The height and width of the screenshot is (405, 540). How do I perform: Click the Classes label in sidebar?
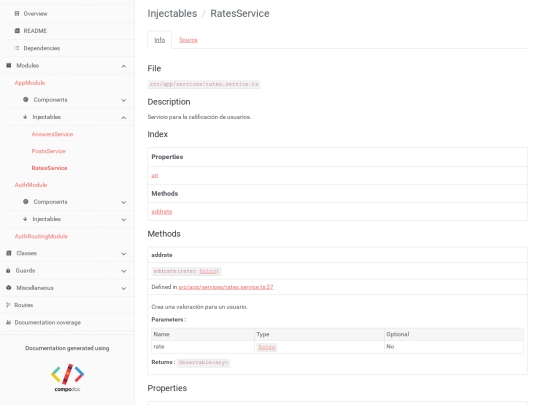point(26,253)
